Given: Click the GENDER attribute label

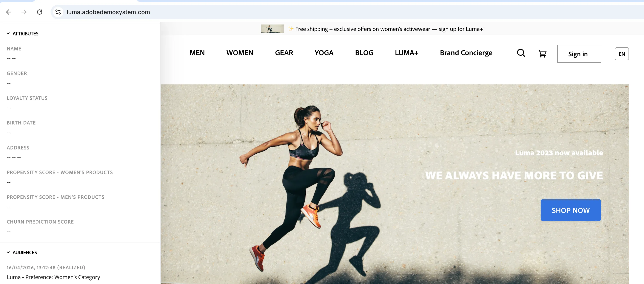Looking at the screenshot, I should pos(17,73).
